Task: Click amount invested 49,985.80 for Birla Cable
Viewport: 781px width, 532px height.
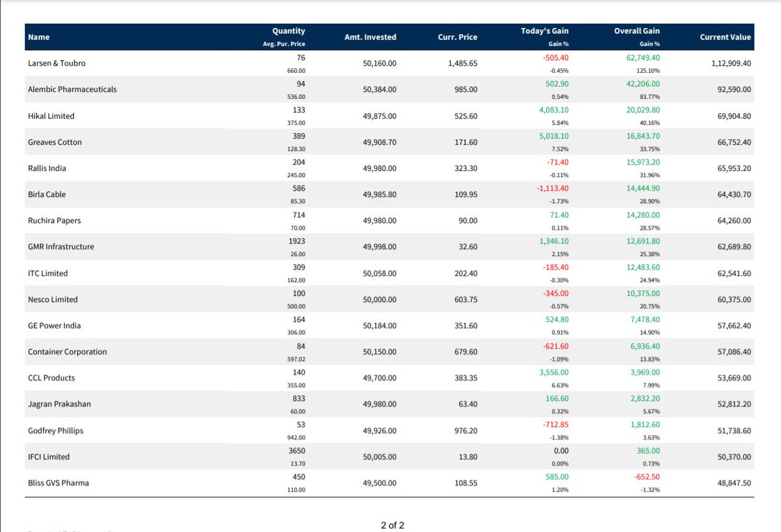Action: (379, 194)
